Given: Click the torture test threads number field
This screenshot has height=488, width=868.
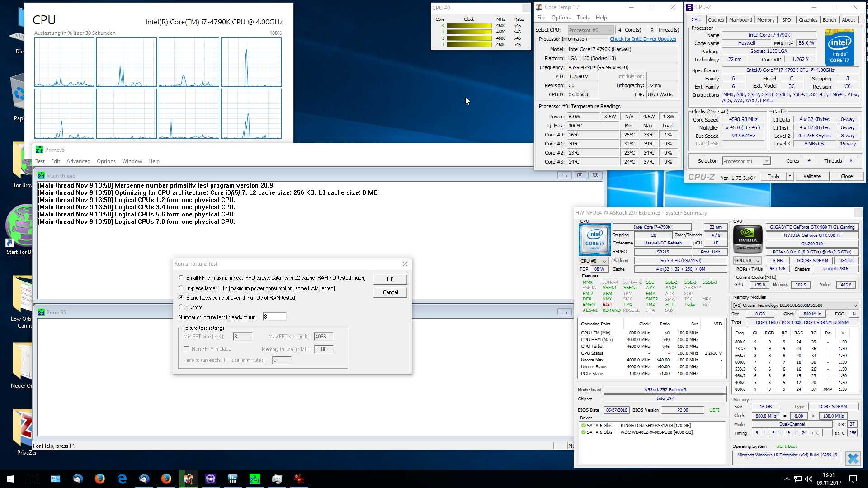Looking at the screenshot, I should 274,317.
